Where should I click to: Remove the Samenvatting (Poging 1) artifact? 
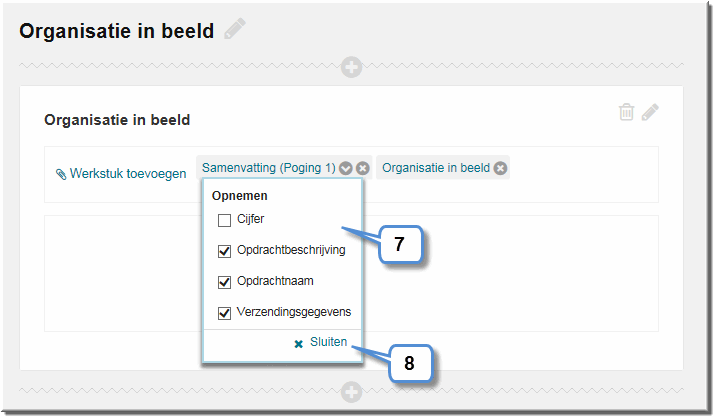click(x=363, y=168)
